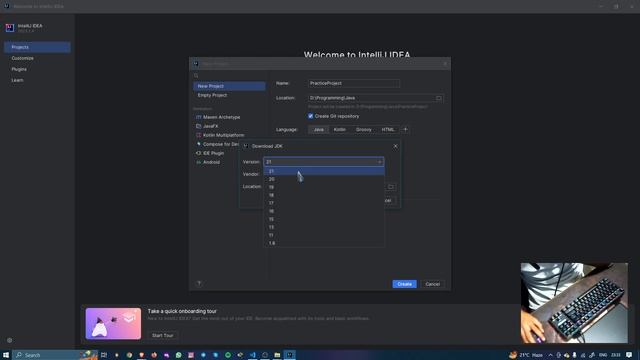Select version 20 in the dropdown list
The height and width of the screenshot is (360, 640).
coord(324,179)
